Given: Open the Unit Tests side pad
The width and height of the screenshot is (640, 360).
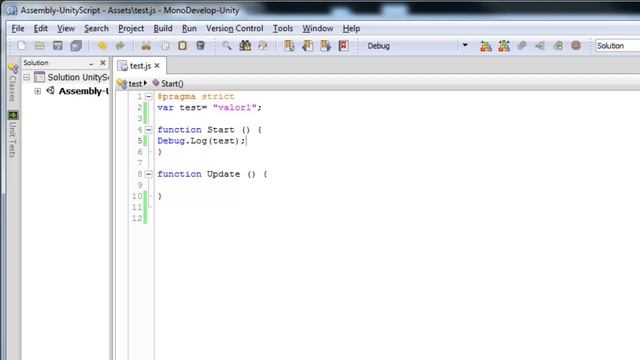Looking at the screenshot, I should (x=12, y=134).
